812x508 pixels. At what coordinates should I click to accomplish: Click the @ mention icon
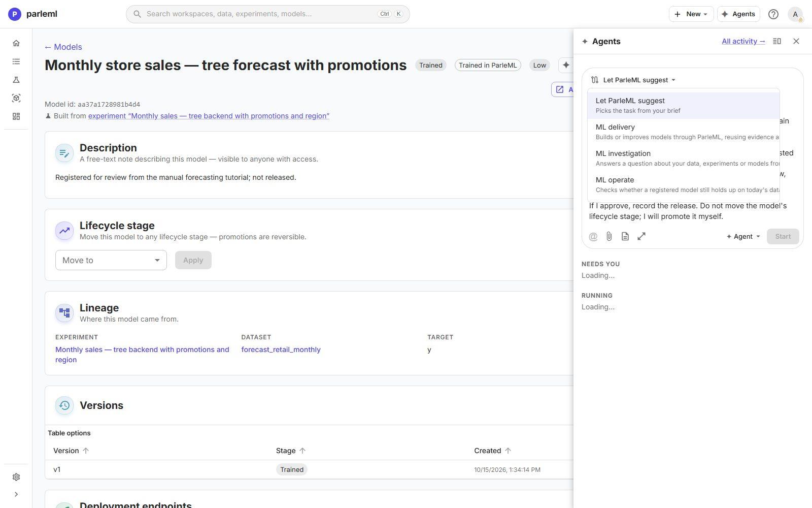point(593,236)
